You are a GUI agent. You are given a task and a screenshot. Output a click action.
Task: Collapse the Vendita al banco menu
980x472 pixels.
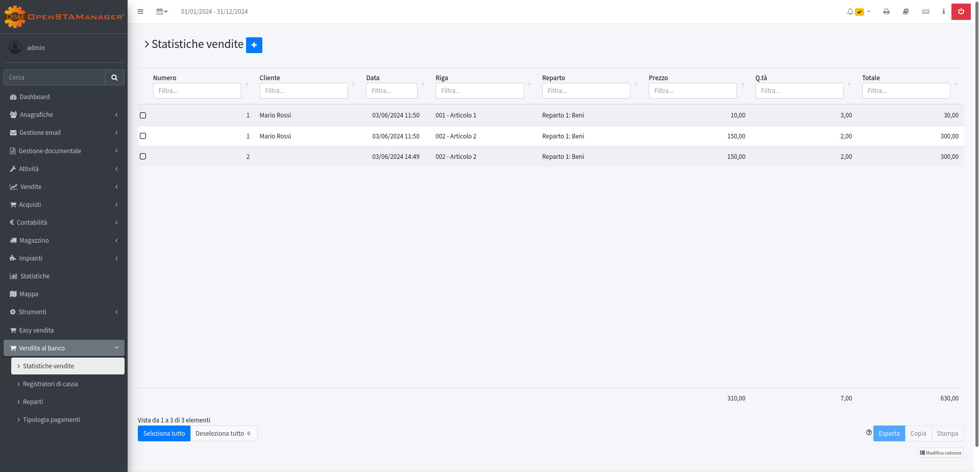[x=64, y=348]
